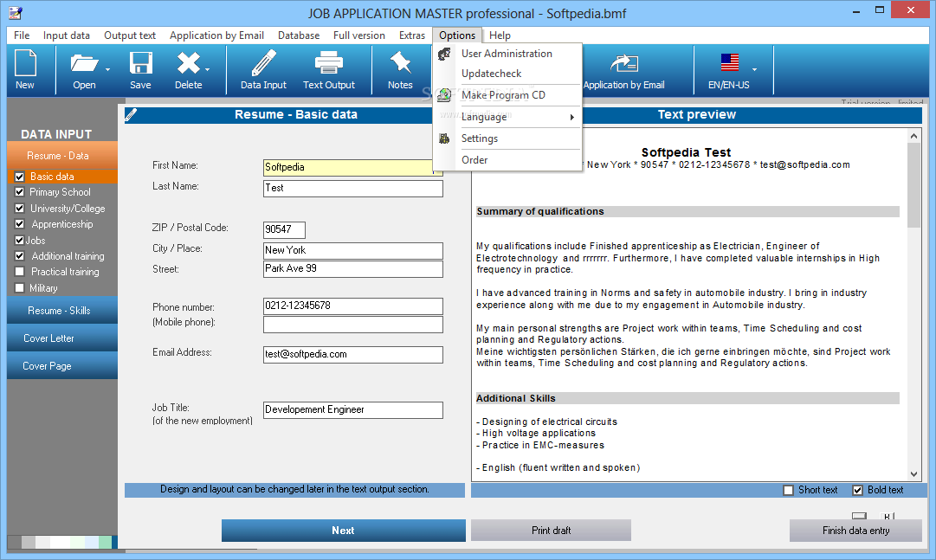This screenshot has width=936, height=560.
Task: Open the Help menu
Action: 500,35
